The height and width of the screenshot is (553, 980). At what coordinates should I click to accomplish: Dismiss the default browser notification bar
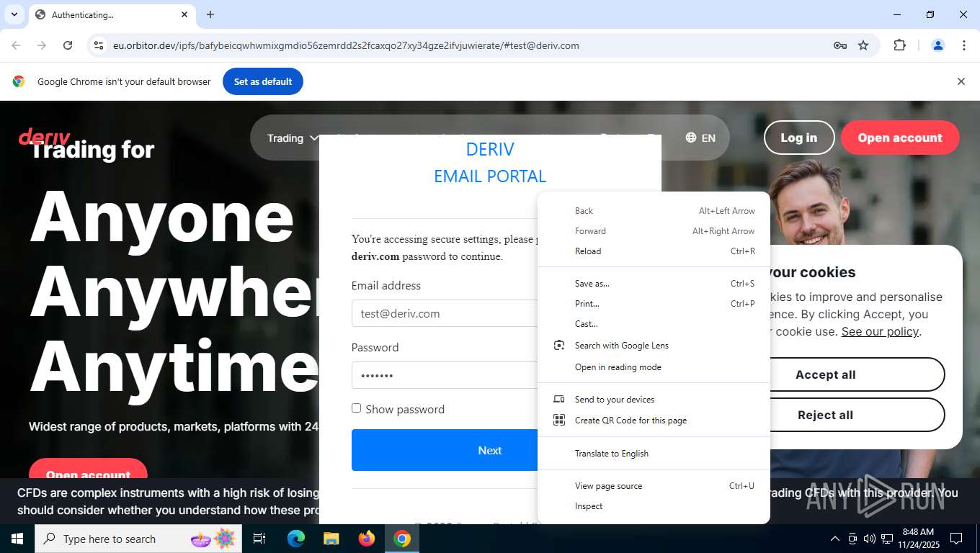pyautogui.click(x=961, y=81)
